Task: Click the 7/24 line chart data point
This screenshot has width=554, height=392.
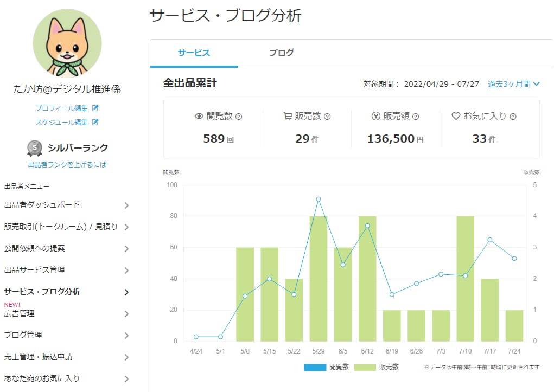Action: 514,259
